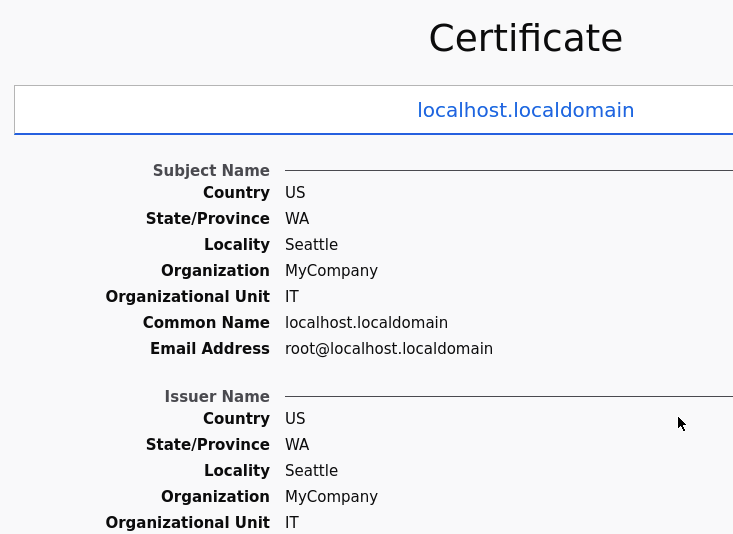The width and height of the screenshot is (733, 534).
Task: Click the Email Address label
Action: click(210, 349)
